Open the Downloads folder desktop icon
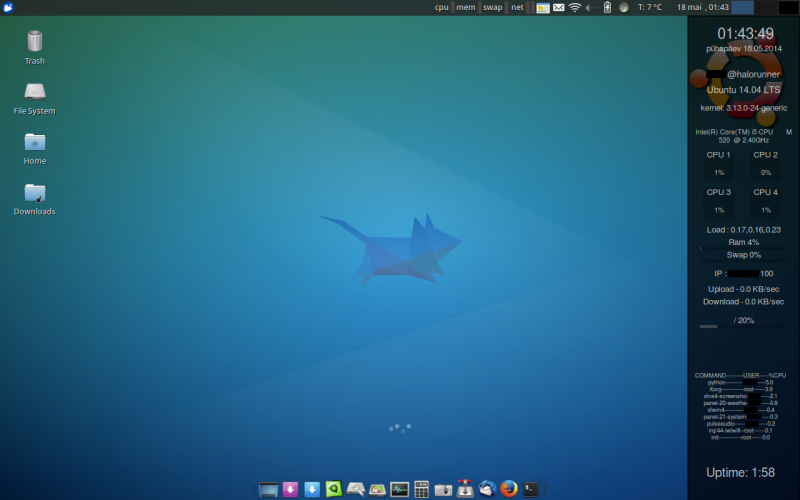Image resolution: width=800 pixels, height=500 pixels. [x=35, y=192]
